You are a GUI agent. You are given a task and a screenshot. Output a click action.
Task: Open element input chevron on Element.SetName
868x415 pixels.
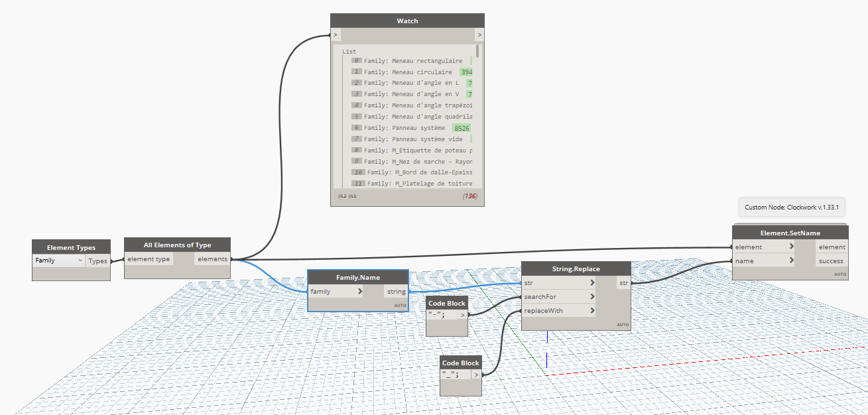point(790,247)
